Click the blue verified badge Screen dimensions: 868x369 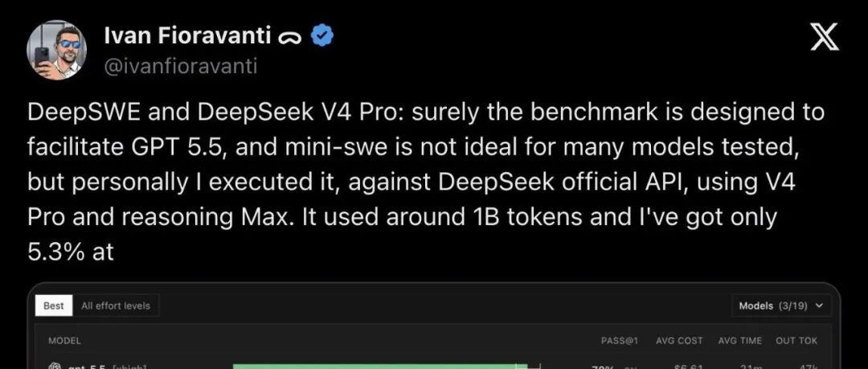point(321,36)
